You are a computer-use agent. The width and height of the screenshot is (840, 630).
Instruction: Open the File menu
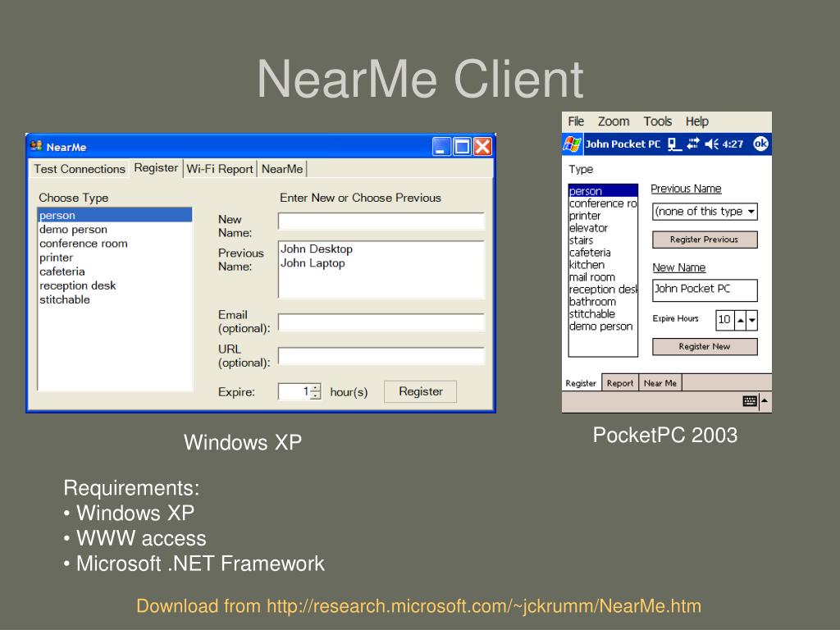point(576,121)
